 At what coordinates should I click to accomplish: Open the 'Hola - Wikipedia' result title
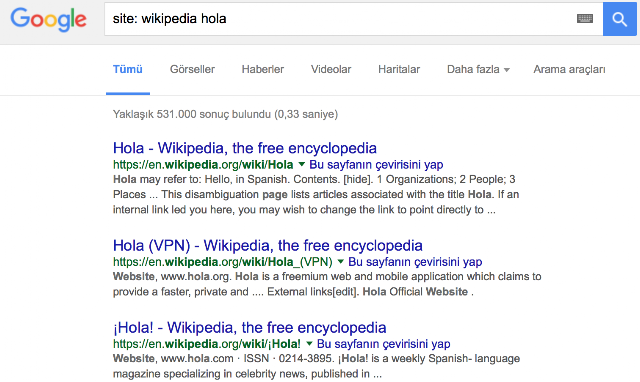(x=245, y=148)
